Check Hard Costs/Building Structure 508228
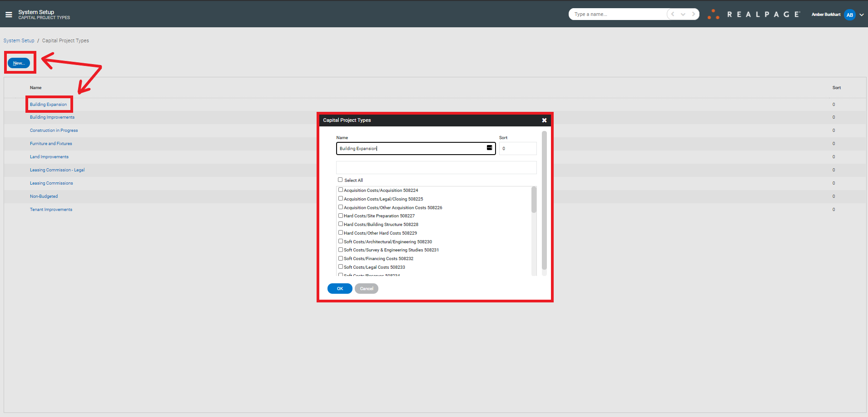Viewport: 868px width, 417px height. 341,224
